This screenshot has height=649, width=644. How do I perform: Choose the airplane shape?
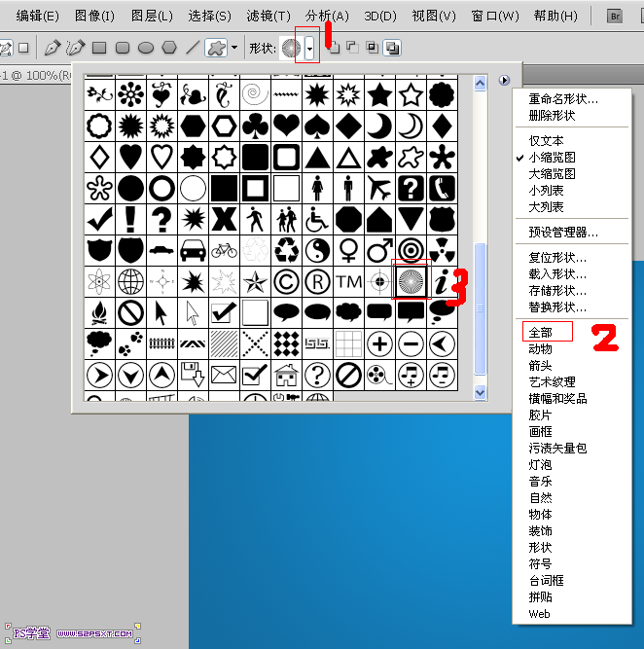[x=379, y=188]
